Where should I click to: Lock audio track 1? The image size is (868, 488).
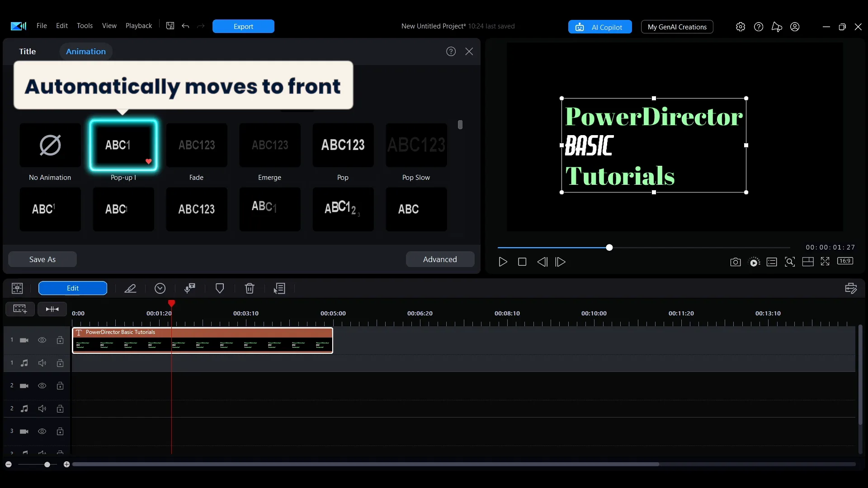[60, 363]
